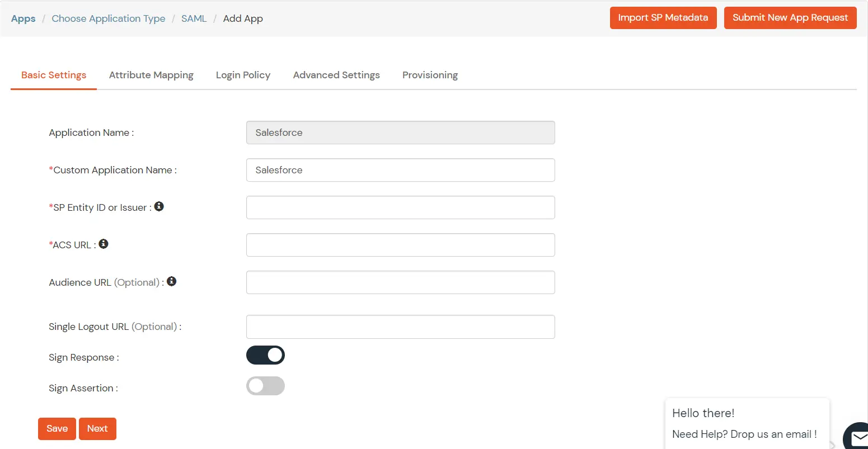Click the 'Single Logout URL (Optional)' label
868x449 pixels.
pyautogui.click(x=115, y=327)
